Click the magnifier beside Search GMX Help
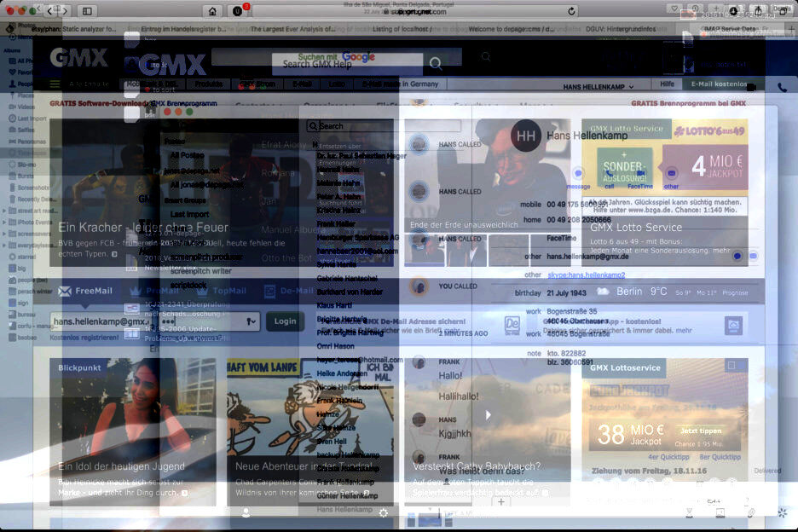 (x=435, y=63)
